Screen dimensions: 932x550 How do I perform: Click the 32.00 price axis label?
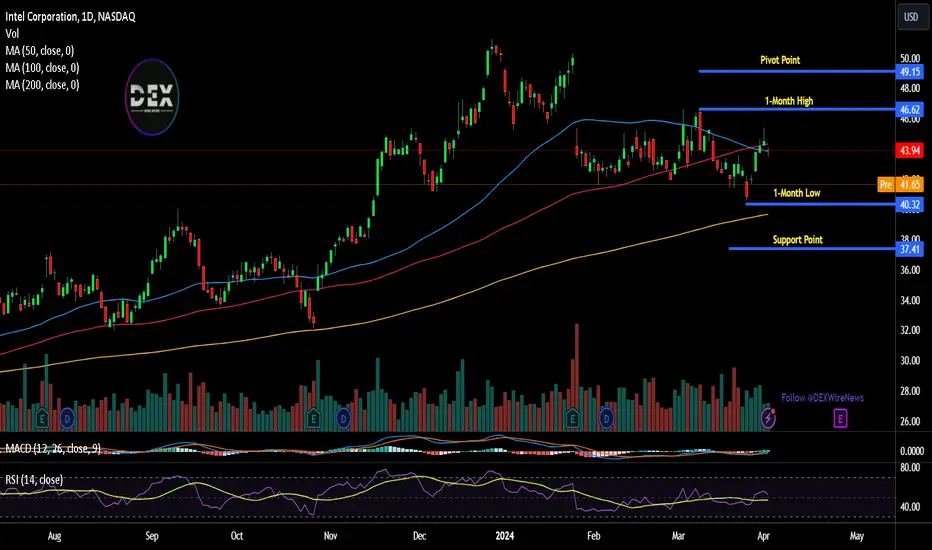coord(910,330)
